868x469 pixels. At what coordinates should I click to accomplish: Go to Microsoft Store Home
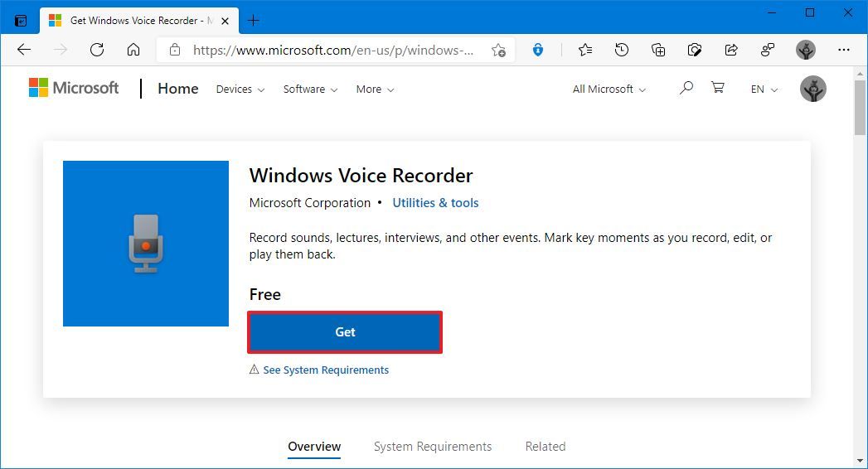177,89
